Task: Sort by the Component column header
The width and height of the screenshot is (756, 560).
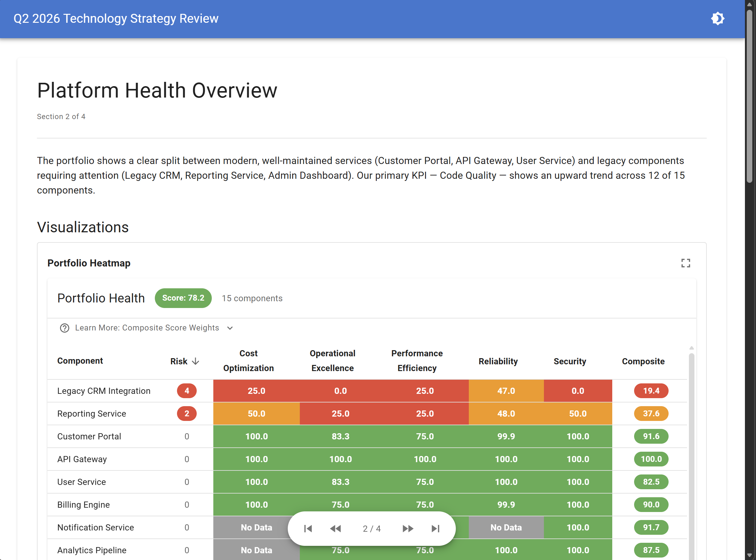Action: [x=80, y=361]
